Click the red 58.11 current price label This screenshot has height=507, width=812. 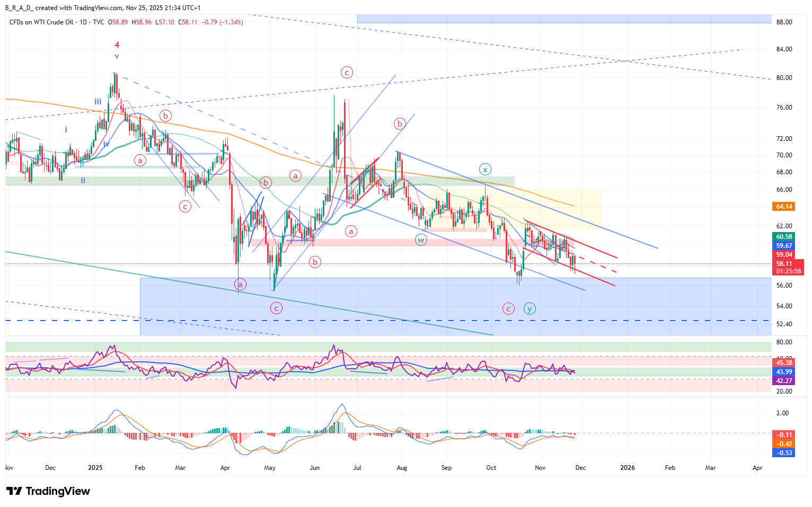[784, 263]
